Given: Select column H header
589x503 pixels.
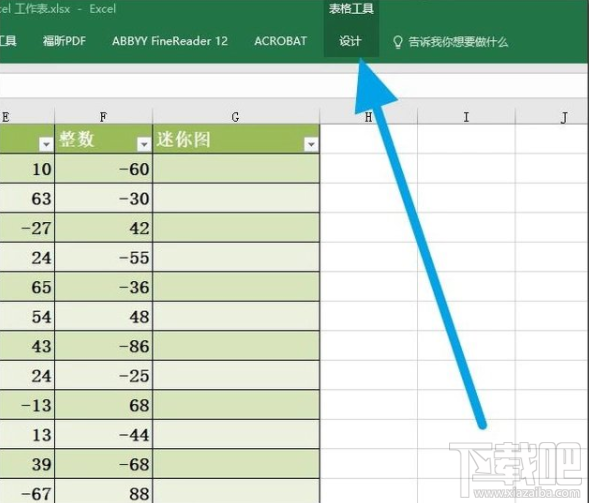Looking at the screenshot, I should pos(369,117).
